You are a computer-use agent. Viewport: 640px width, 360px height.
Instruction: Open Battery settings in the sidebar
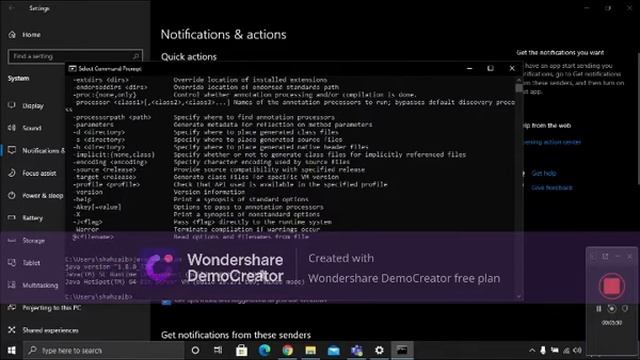coord(33,218)
